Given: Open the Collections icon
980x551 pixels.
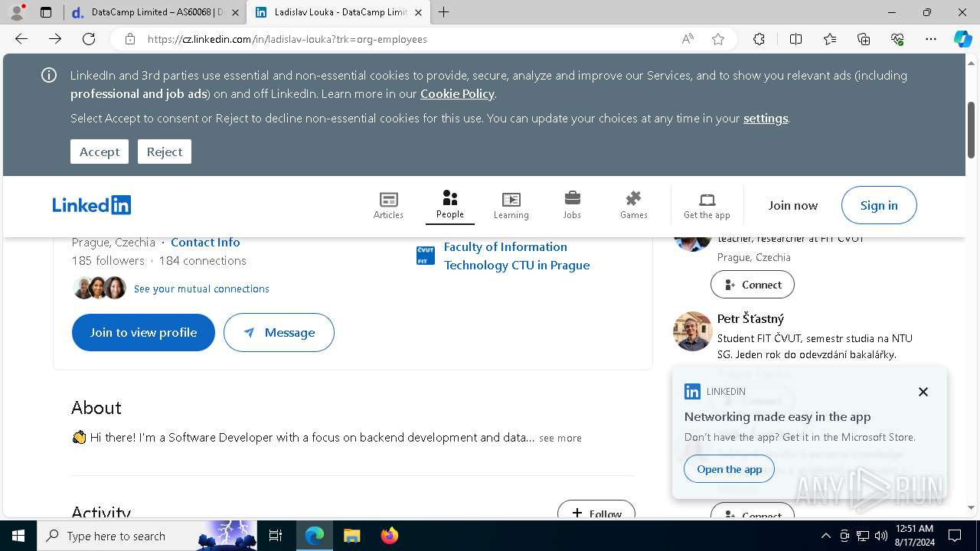Looking at the screenshot, I should [864, 39].
